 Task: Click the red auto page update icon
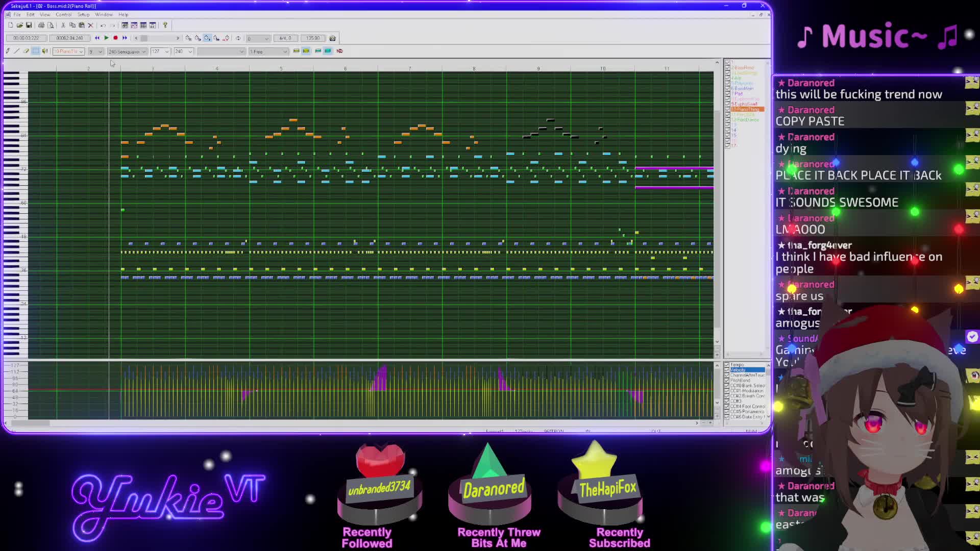pyautogui.click(x=339, y=51)
